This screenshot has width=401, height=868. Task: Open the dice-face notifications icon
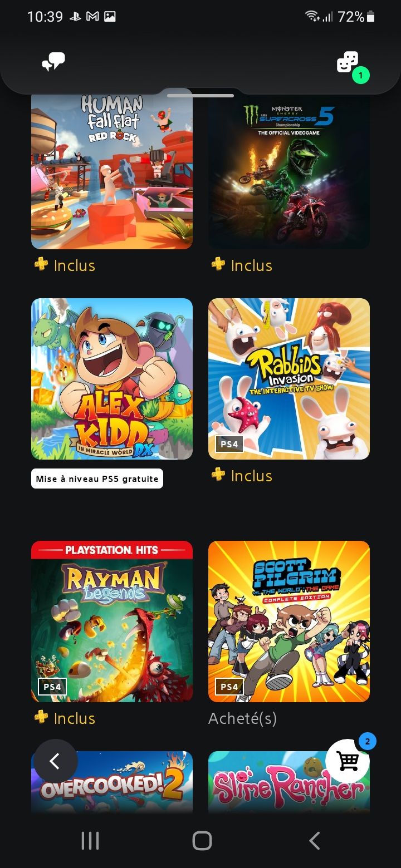point(348,62)
